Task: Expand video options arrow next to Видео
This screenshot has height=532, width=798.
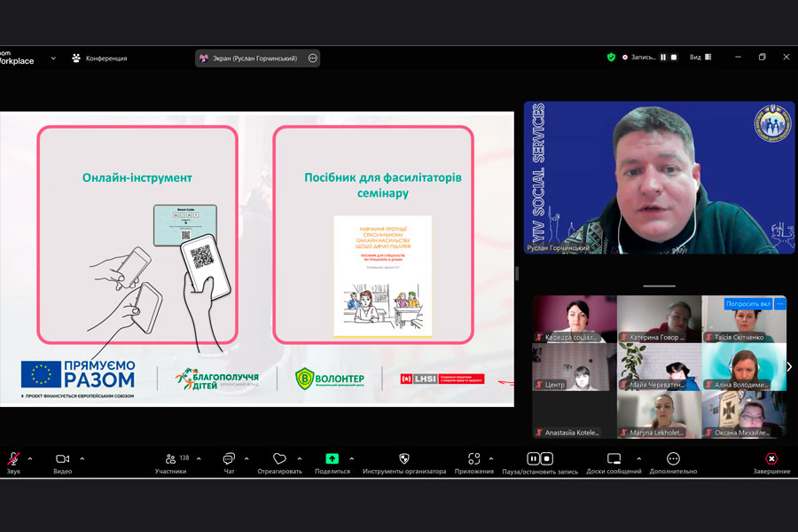Action: point(82,458)
